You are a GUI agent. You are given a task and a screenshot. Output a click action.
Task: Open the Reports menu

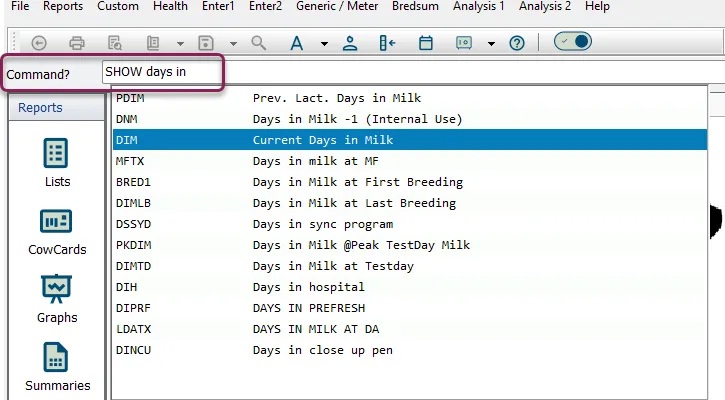[x=63, y=6]
